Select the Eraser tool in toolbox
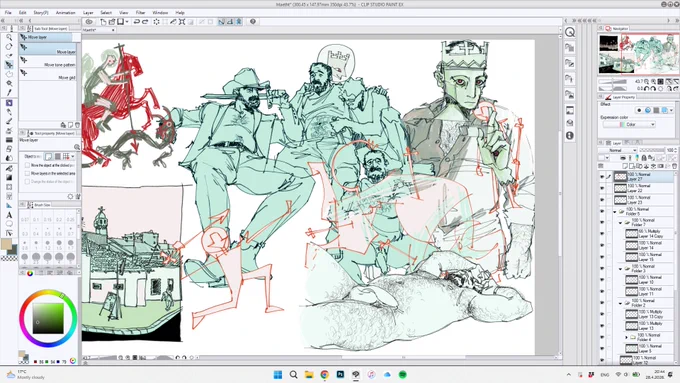The width and height of the screenshot is (680, 383). (9, 149)
